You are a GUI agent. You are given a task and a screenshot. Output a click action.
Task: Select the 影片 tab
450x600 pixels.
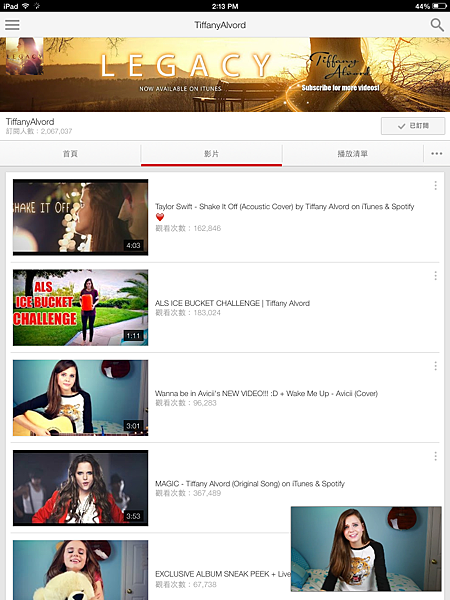point(212,154)
